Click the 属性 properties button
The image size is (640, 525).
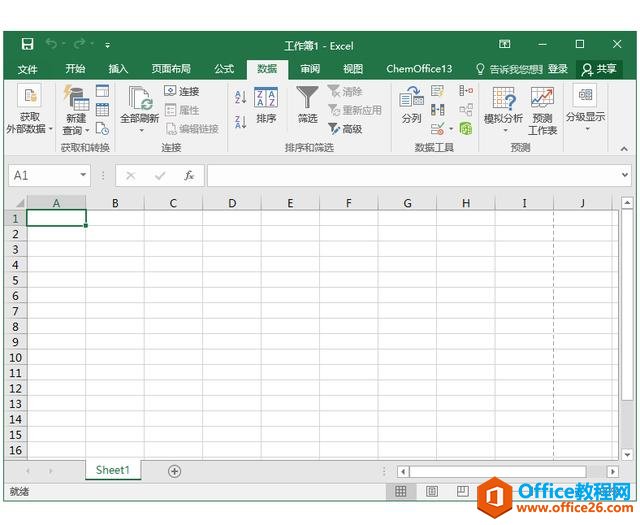click(x=182, y=110)
